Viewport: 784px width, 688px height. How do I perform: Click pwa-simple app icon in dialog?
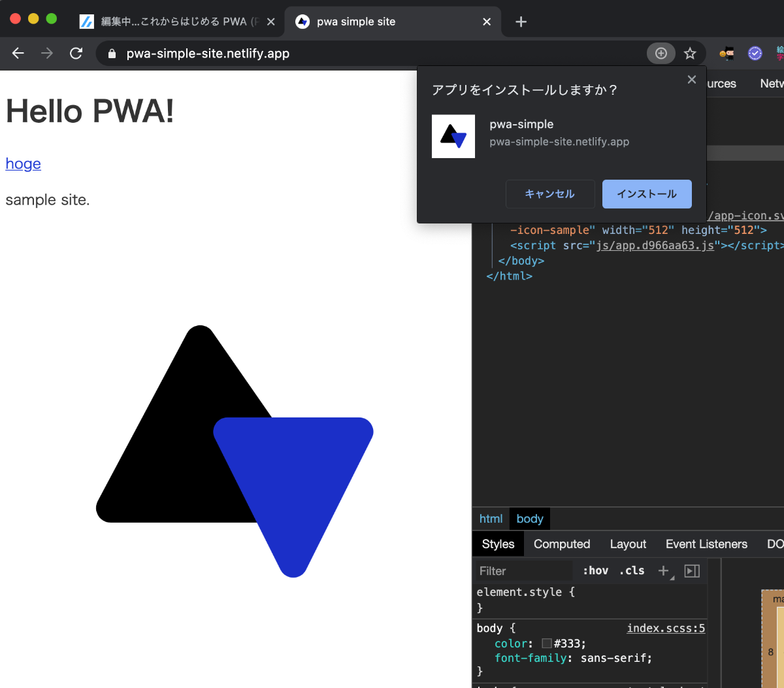[453, 136]
